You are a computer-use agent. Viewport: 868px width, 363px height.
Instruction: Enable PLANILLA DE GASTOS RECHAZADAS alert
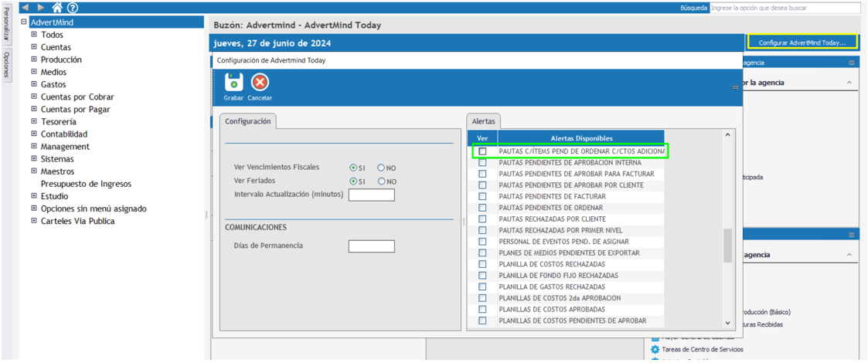(483, 287)
